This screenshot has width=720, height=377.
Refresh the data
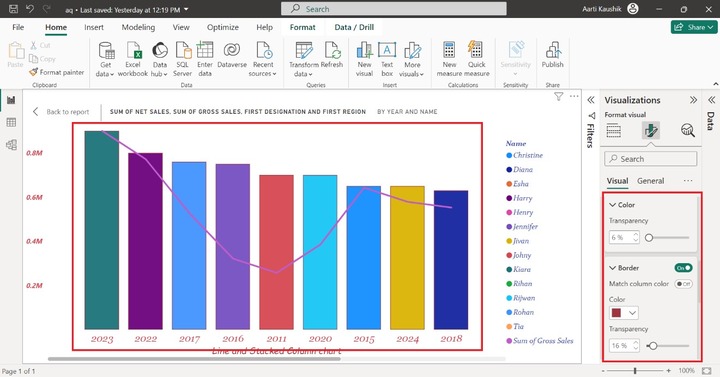pyautogui.click(x=332, y=55)
